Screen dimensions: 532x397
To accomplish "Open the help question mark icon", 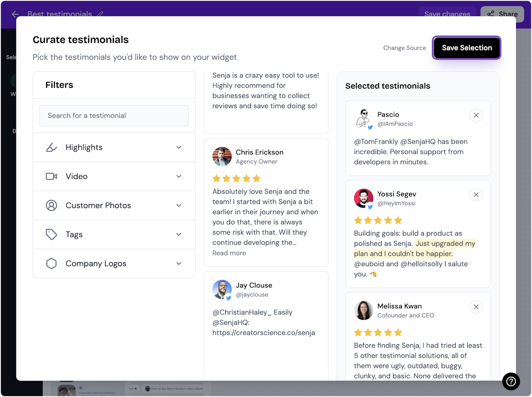I will [511, 381].
